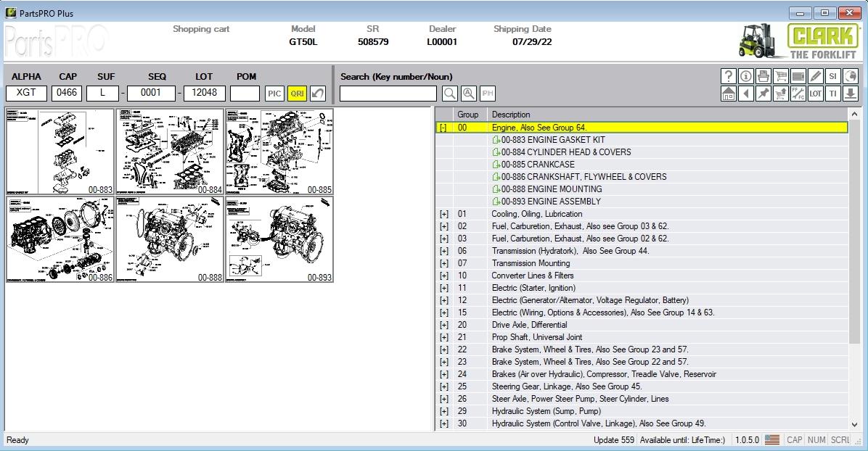Open the help question mark icon
868x451 pixels.
coord(729,76)
